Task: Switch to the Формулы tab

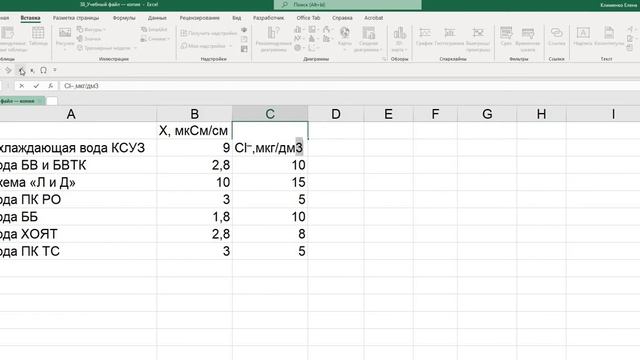Action: (124, 18)
